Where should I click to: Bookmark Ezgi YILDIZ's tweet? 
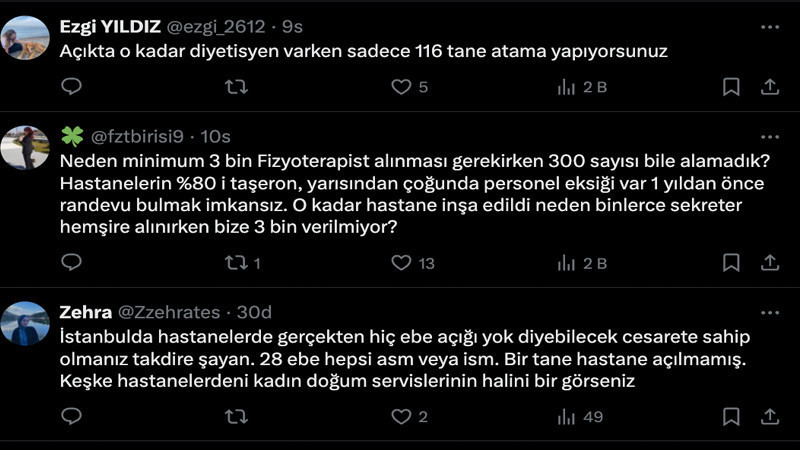point(731,87)
